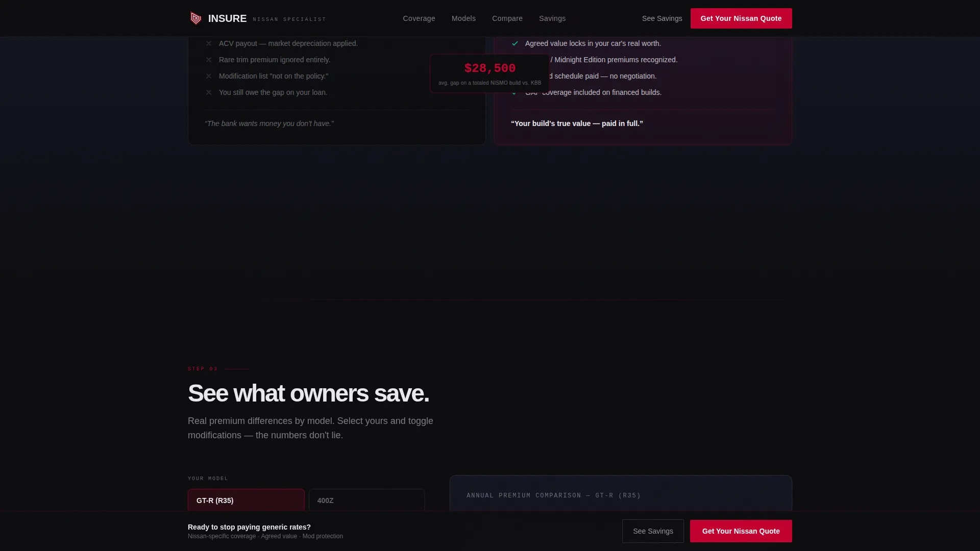Click See Savings button in bottom bar
980x551 pixels.
(x=653, y=531)
